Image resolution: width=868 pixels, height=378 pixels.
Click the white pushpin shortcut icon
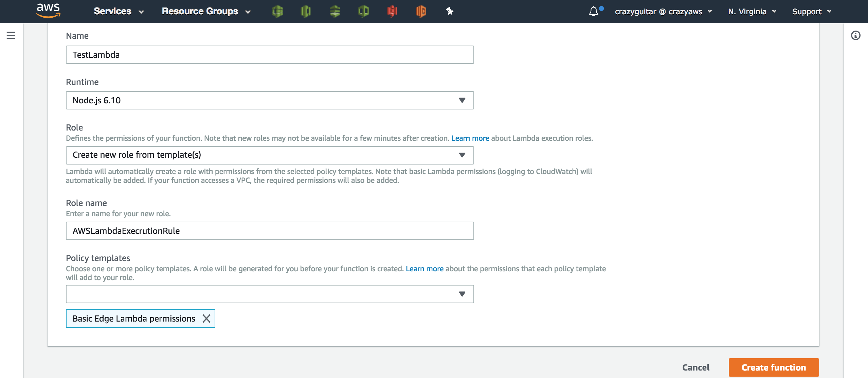click(x=450, y=11)
